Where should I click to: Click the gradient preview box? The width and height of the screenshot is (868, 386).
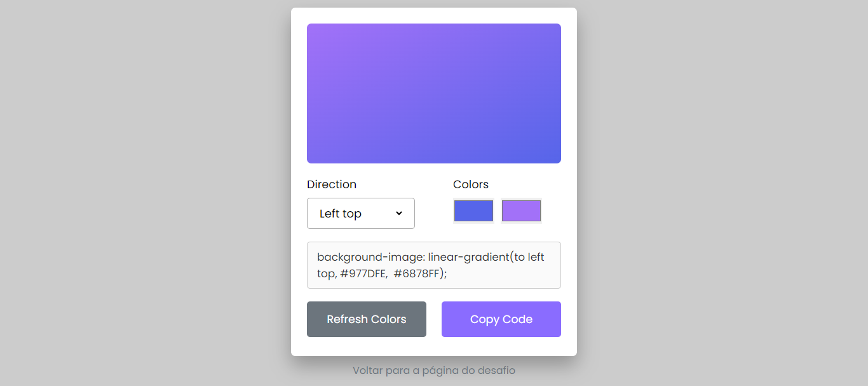point(433,93)
